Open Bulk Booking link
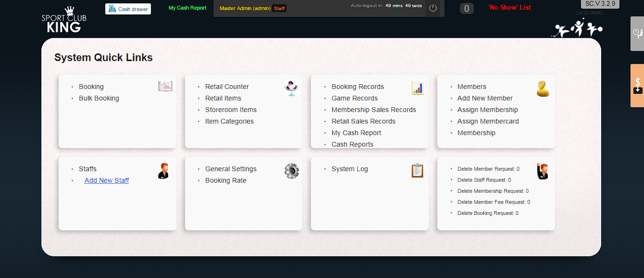This screenshot has height=278, width=644. coord(99,98)
